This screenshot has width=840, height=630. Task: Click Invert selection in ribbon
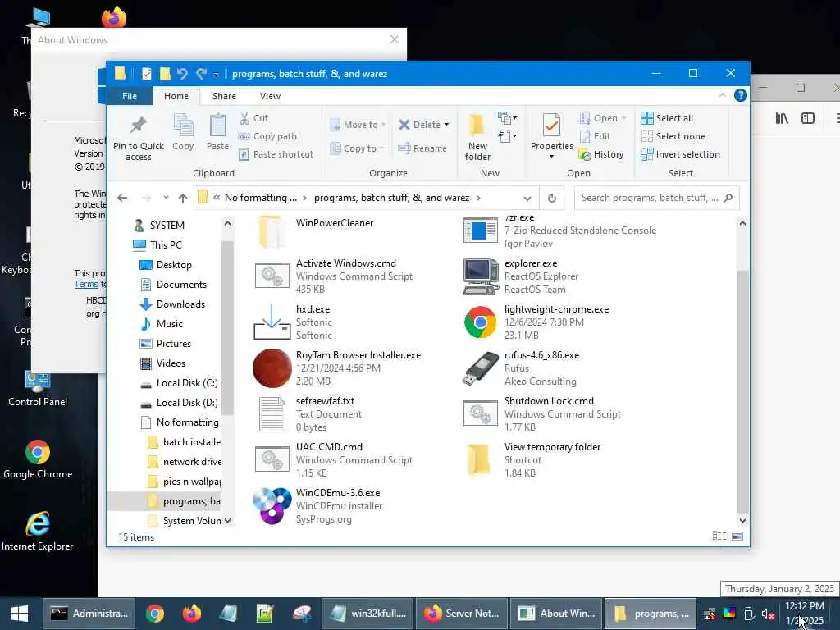[x=680, y=154]
